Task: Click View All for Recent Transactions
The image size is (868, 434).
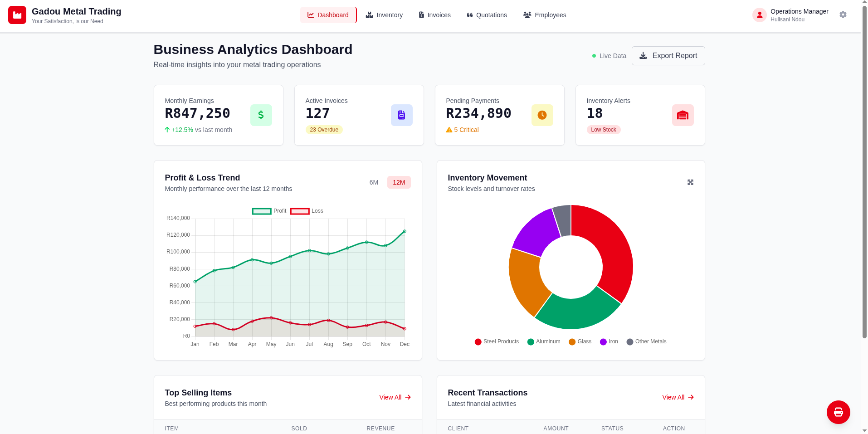Action: [x=677, y=397]
